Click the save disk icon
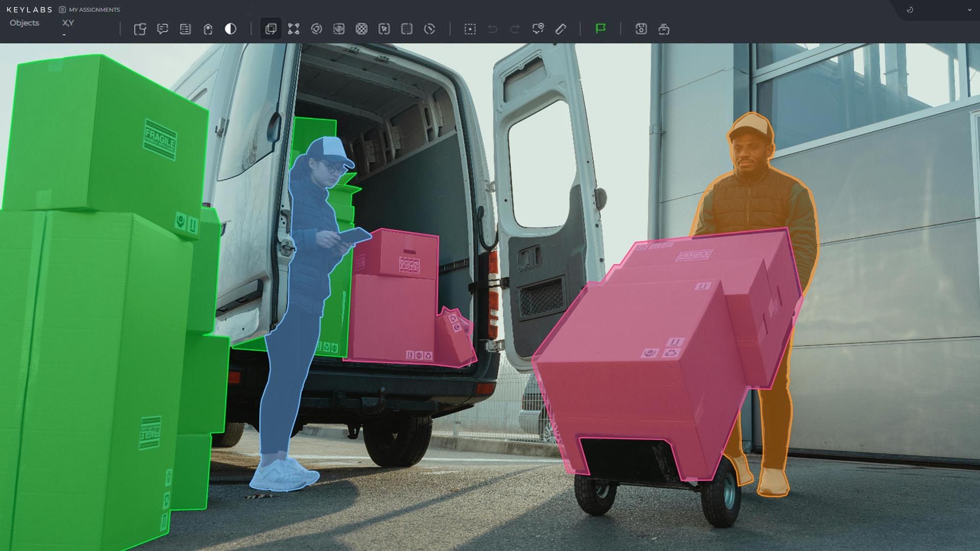The height and width of the screenshot is (551, 980). coord(641,29)
